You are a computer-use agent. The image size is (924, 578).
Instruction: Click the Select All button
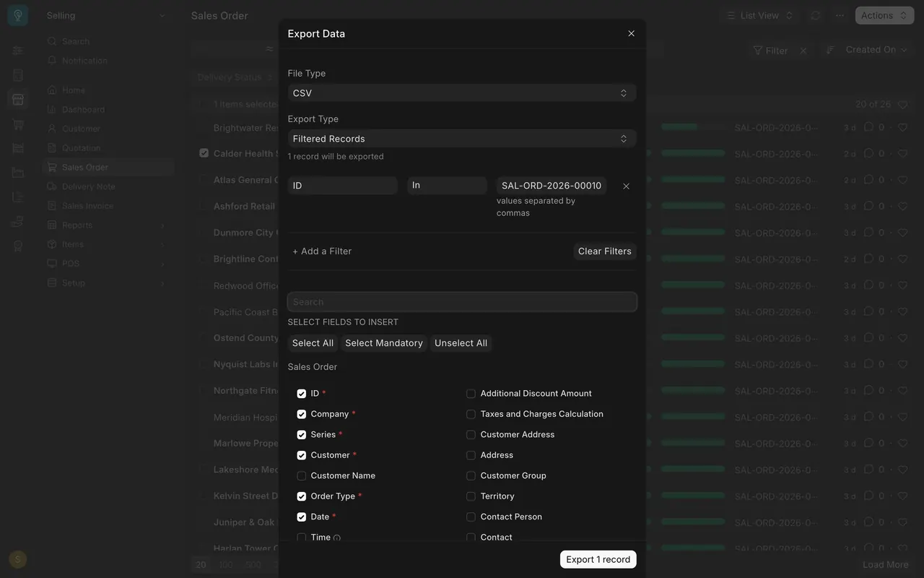[313, 343]
